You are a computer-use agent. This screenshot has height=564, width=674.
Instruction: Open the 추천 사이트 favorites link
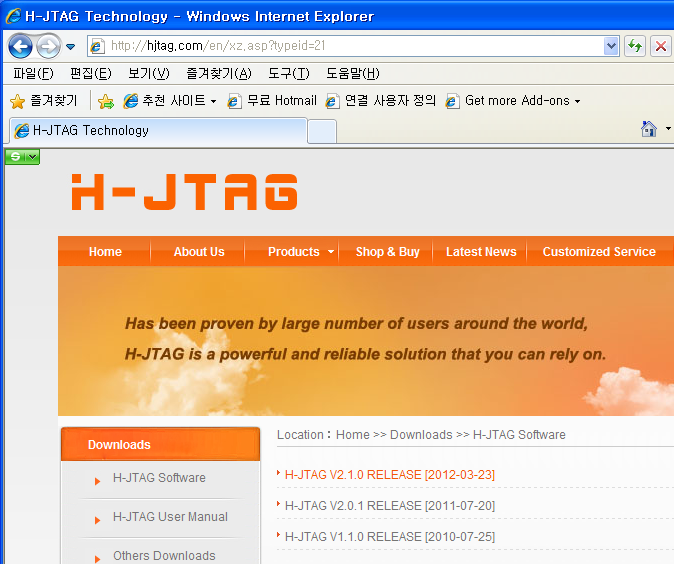tap(169, 101)
